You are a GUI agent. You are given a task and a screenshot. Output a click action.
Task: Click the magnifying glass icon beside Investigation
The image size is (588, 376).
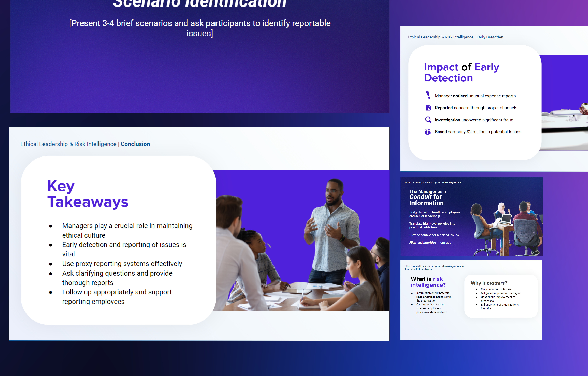coord(428,120)
